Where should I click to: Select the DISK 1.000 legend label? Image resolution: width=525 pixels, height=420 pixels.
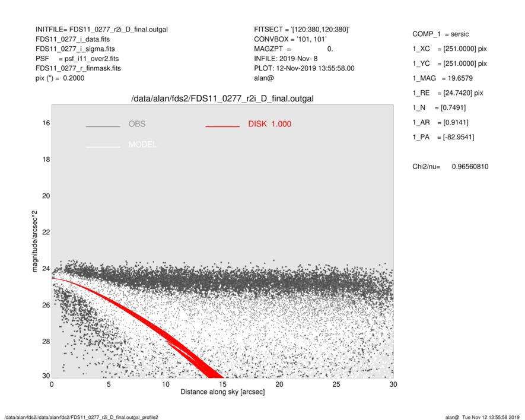tap(269, 124)
